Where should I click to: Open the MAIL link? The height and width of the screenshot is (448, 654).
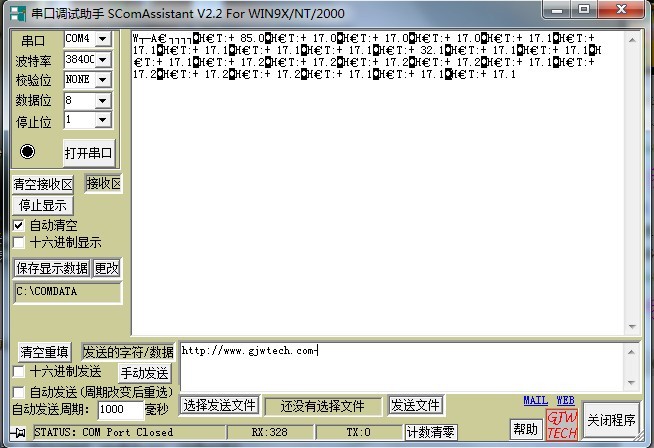tap(536, 400)
